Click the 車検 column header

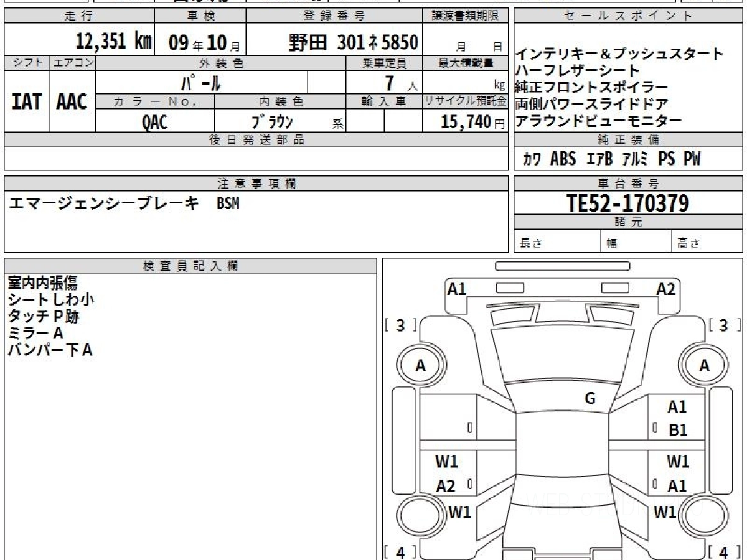pyautogui.click(x=200, y=16)
